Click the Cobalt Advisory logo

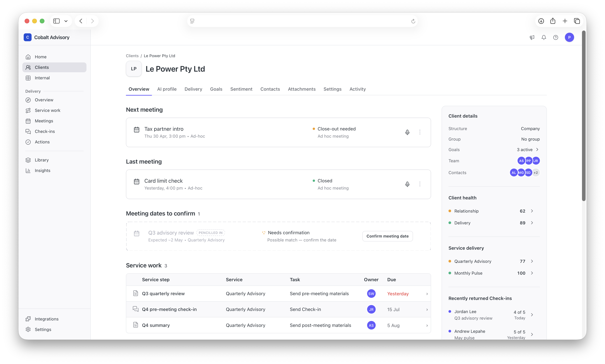point(27,37)
